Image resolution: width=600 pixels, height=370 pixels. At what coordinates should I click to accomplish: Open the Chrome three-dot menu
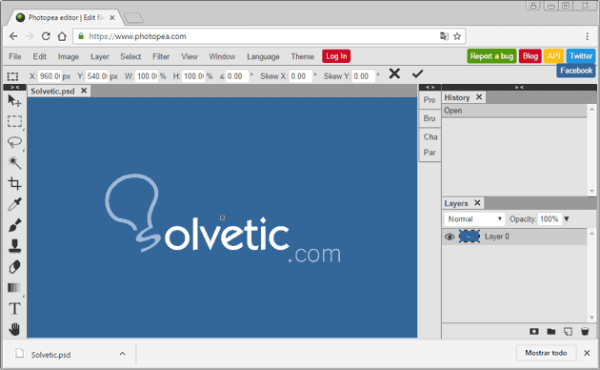tap(587, 36)
